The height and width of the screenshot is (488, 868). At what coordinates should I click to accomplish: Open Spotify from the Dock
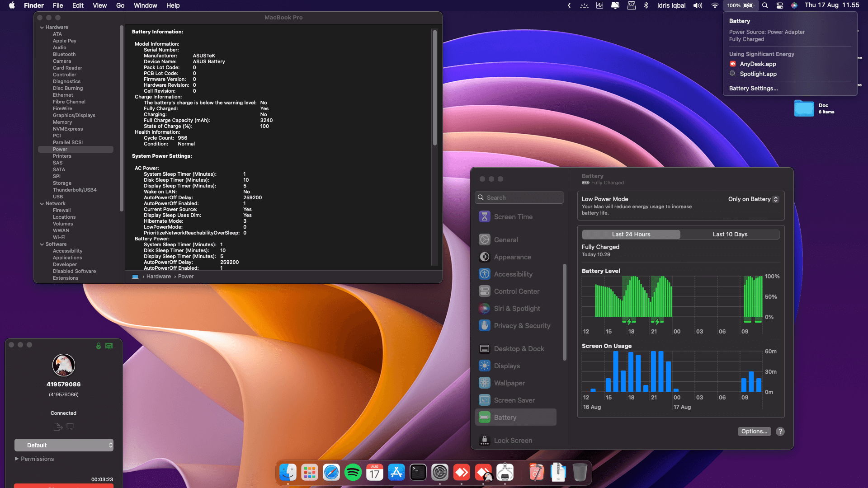pos(353,473)
